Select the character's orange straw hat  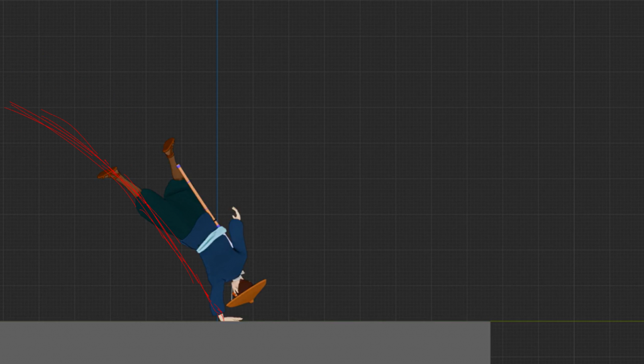coord(247,294)
